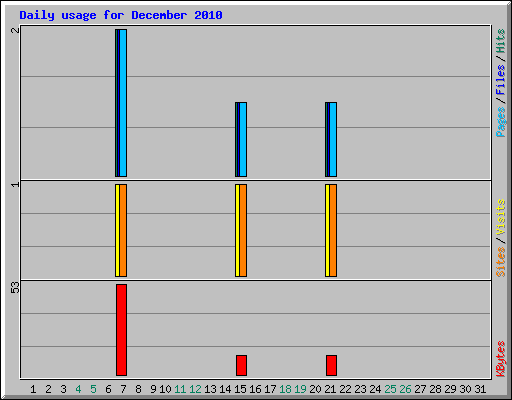Click the x-axis day label '9'

(x=153, y=389)
